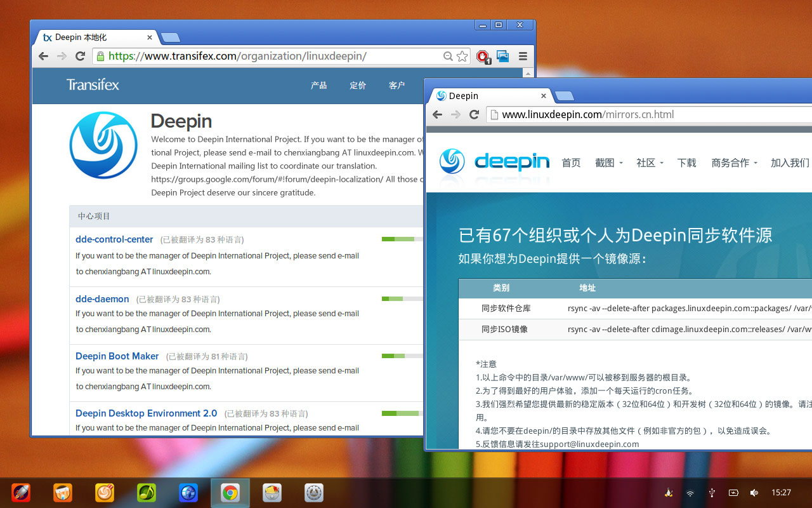Click Deepin Boot Maker translation progress bar
This screenshot has height=508, width=812.
click(x=402, y=356)
